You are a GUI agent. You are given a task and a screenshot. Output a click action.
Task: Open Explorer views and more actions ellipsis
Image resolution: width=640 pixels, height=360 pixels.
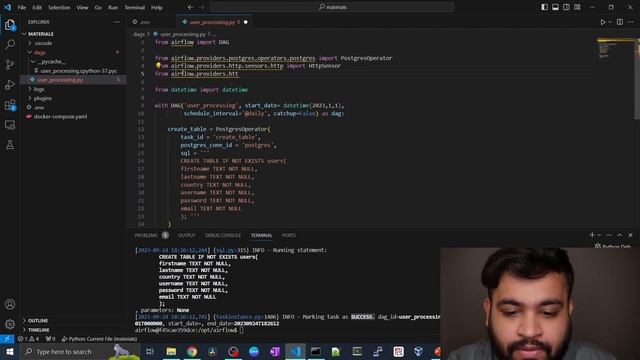click(117, 22)
